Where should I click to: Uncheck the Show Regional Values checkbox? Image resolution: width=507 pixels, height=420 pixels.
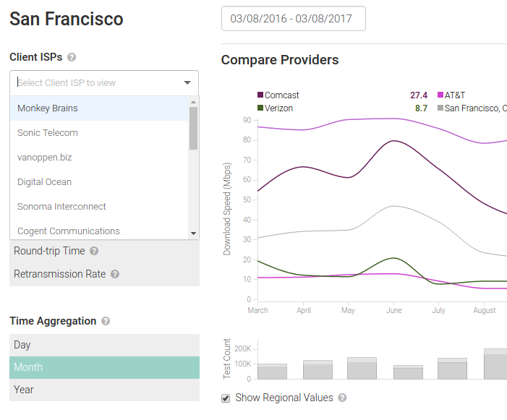point(226,398)
